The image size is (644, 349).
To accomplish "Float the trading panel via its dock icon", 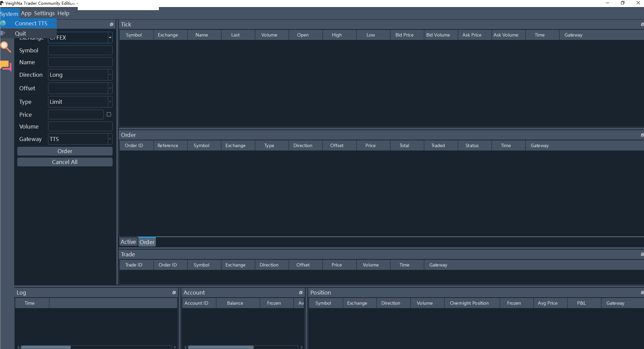I will click(x=112, y=24).
